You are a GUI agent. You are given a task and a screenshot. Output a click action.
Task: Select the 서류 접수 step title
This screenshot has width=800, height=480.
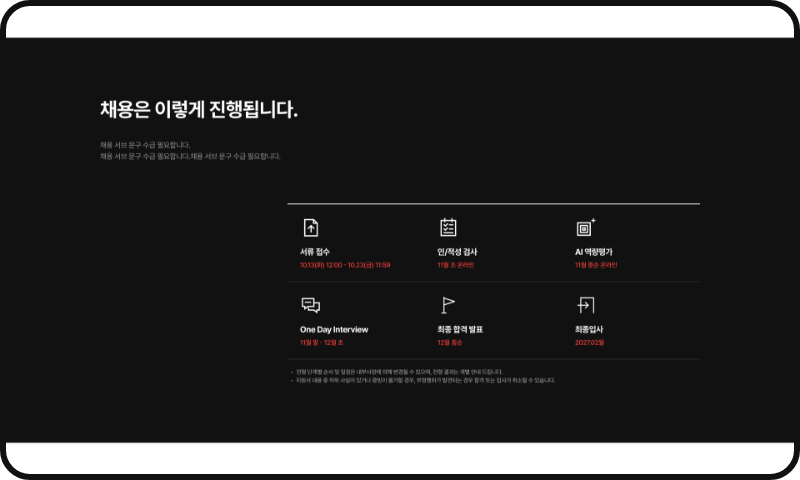315,252
